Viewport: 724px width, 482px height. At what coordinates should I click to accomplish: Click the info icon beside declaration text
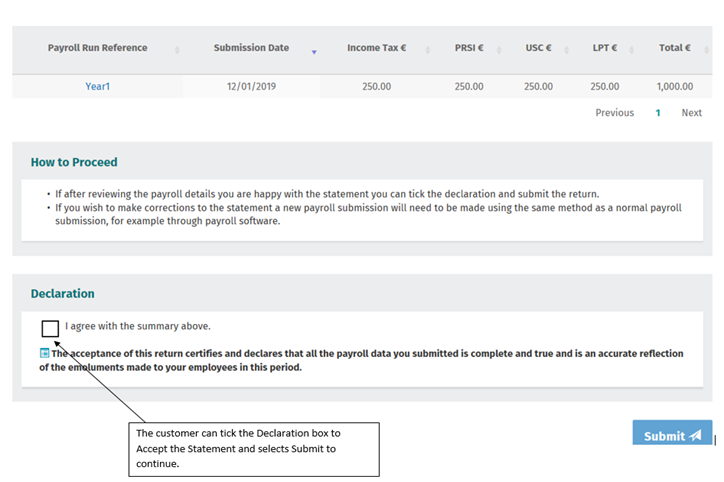coord(45,353)
